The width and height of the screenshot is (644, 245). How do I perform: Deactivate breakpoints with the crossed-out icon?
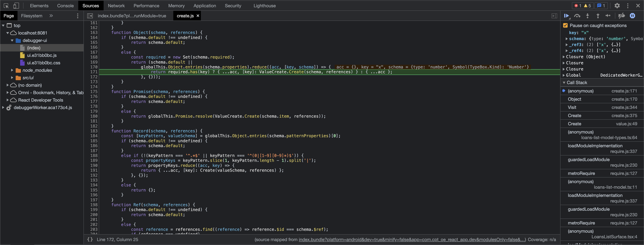[x=621, y=16]
